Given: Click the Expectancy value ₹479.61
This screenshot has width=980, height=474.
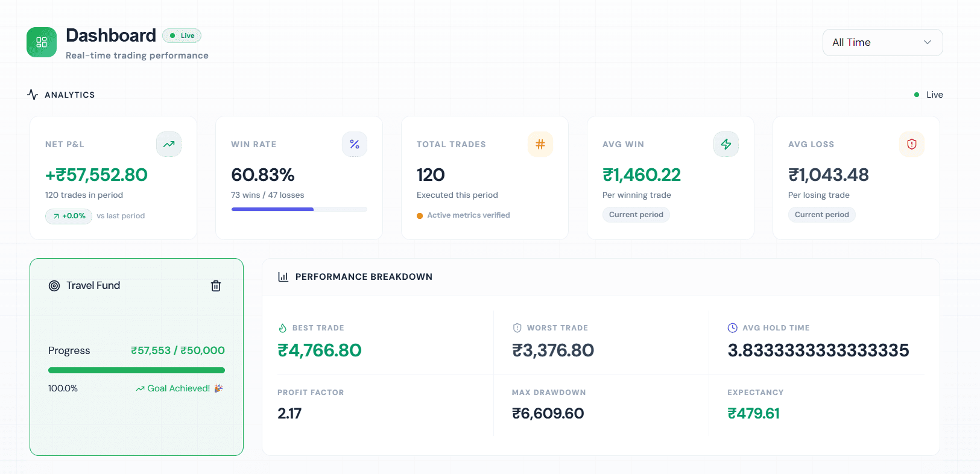Looking at the screenshot, I should (754, 414).
